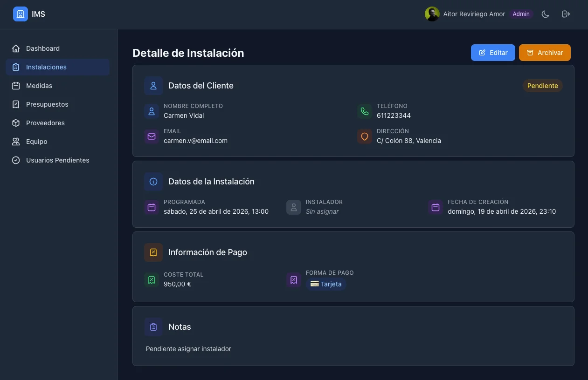Click the IMS logo icon
The width and height of the screenshot is (588, 380).
tap(20, 14)
